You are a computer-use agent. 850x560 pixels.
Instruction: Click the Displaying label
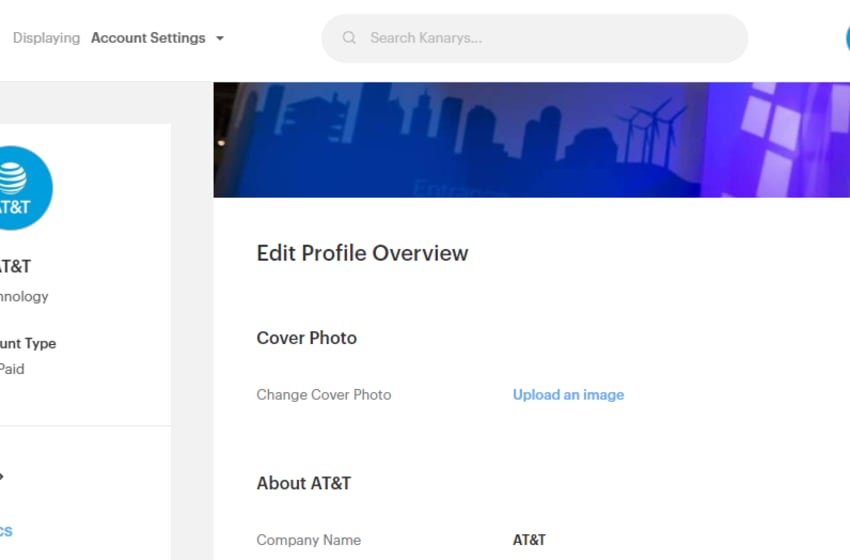click(x=46, y=38)
